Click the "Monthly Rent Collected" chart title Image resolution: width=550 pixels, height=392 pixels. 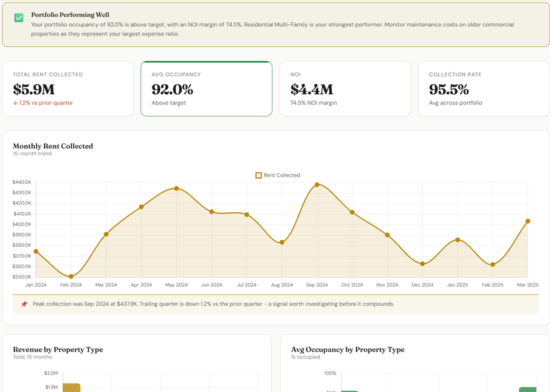(53, 146)
